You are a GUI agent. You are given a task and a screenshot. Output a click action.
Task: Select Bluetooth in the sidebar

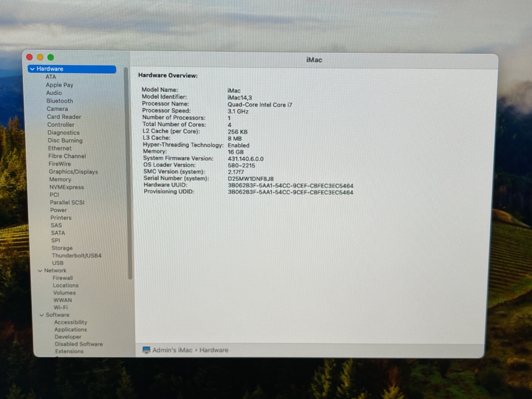(x=60, y=101)
